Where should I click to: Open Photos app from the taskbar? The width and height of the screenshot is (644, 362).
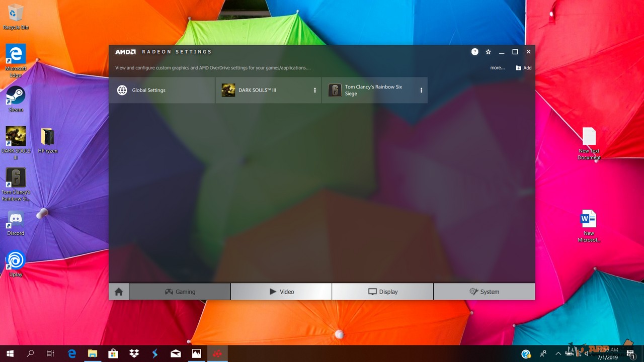click(196, 353)
